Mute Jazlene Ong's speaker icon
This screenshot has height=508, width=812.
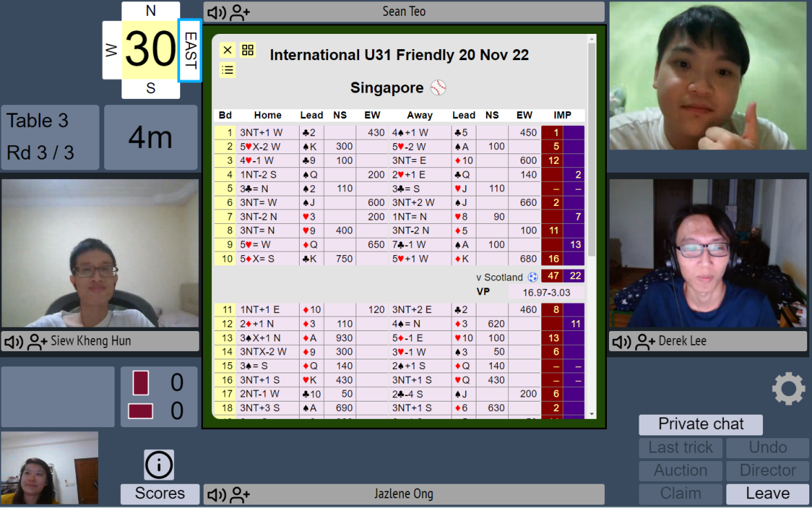[217, 495]
